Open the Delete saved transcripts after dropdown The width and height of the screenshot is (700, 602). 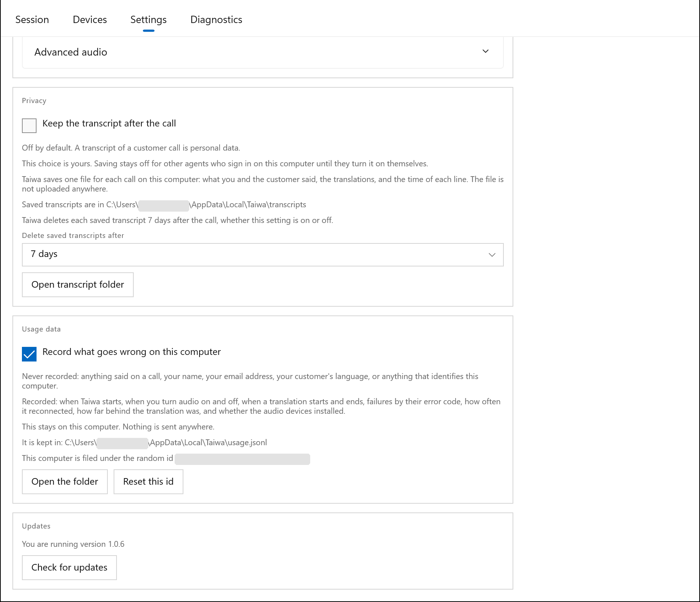click(263, 255)
